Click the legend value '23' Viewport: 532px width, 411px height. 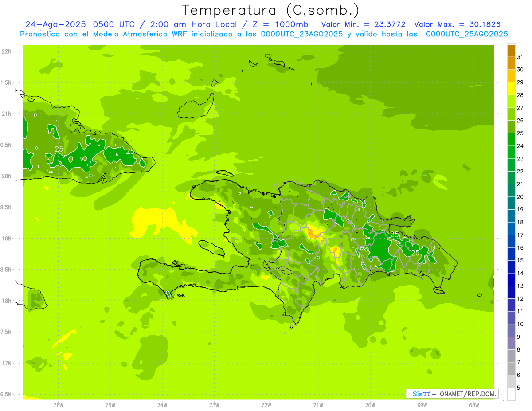coord(520,159)
